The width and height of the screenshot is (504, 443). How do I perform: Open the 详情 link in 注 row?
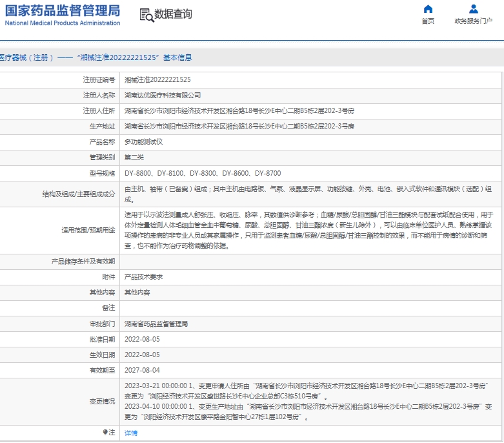131,433
